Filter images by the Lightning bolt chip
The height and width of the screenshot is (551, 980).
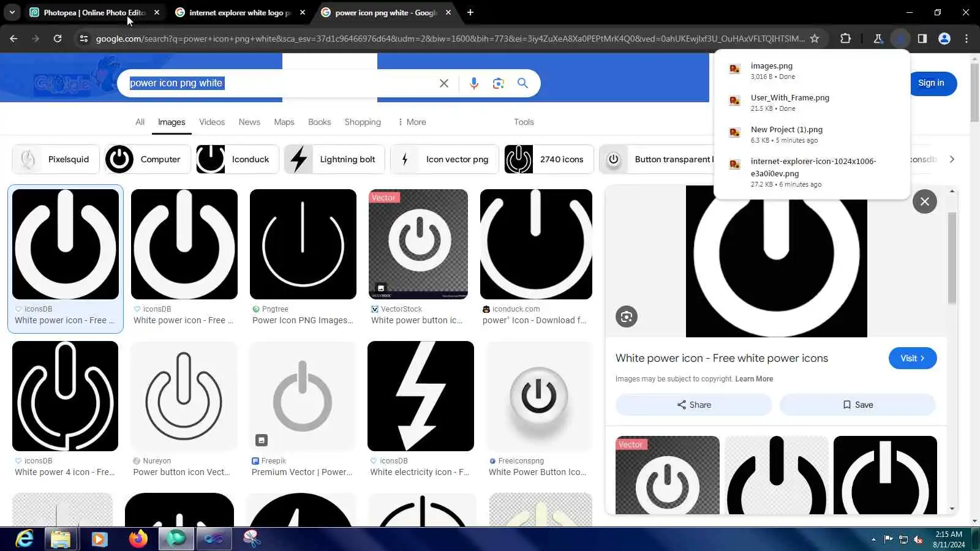click(334, 159)
